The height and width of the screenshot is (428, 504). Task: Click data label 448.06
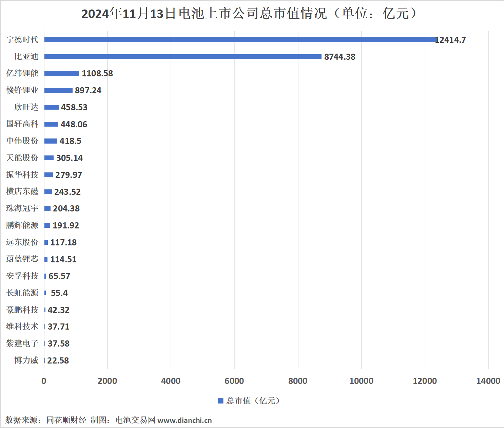[74, 124]
